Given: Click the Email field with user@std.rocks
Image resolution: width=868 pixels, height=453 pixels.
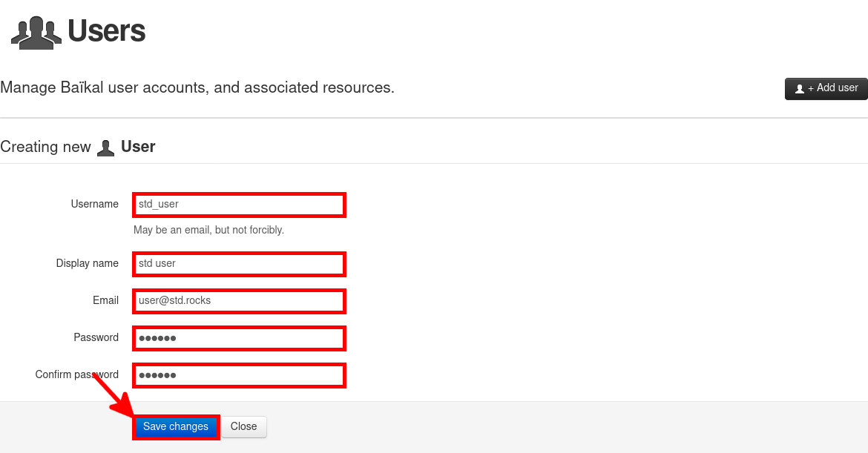Looking at the screenshot, I should click(x=239, y=301).
